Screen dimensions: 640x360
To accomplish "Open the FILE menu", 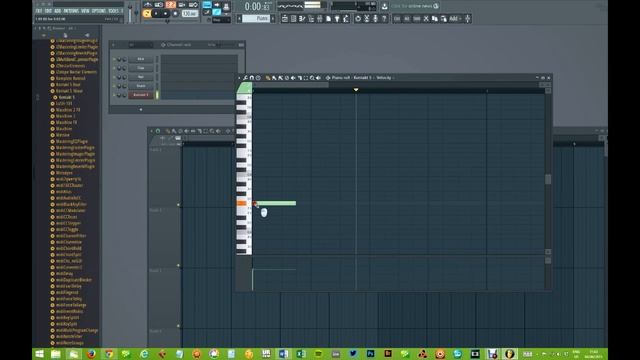I will (x=39, y=11).
